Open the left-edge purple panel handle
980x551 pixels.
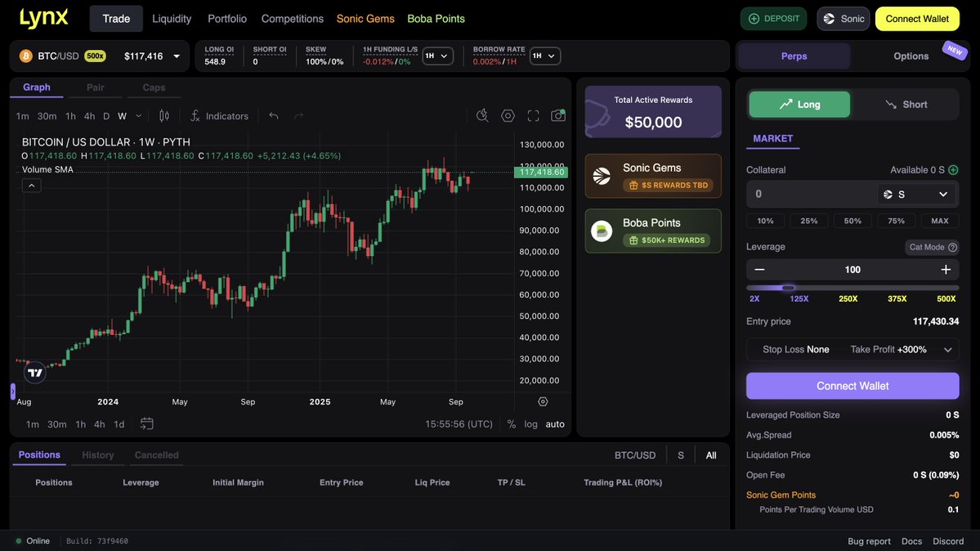[12, 392]
